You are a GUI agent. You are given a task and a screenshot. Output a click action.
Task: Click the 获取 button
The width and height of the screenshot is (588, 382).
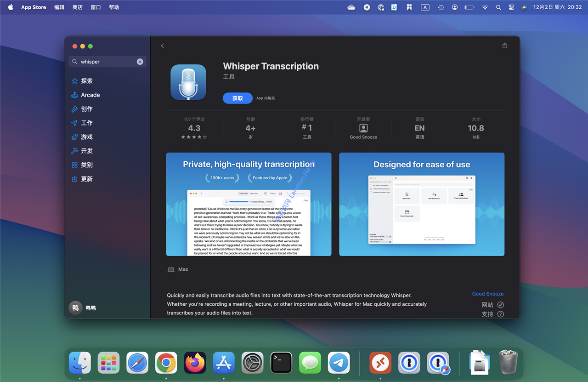pos(237,98)
